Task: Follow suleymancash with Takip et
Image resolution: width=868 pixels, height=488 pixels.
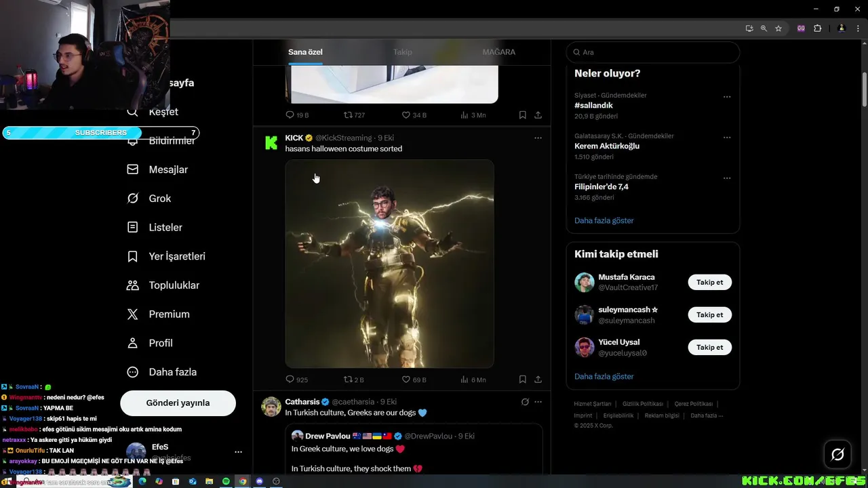Action: tap(710, 315)
